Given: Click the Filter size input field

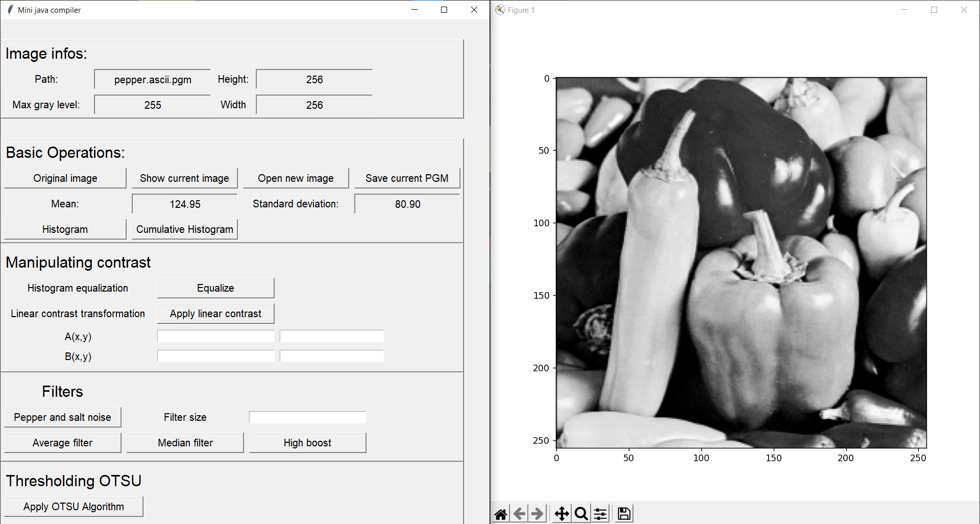Looking at the screenshot, I should point(307,417).
